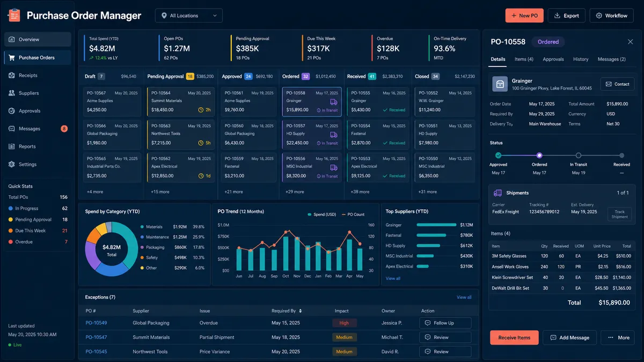The width and height of the screenshot is (644, 362).
Task: Switch to the Items (4) tab
Action: tap(524, 59)
